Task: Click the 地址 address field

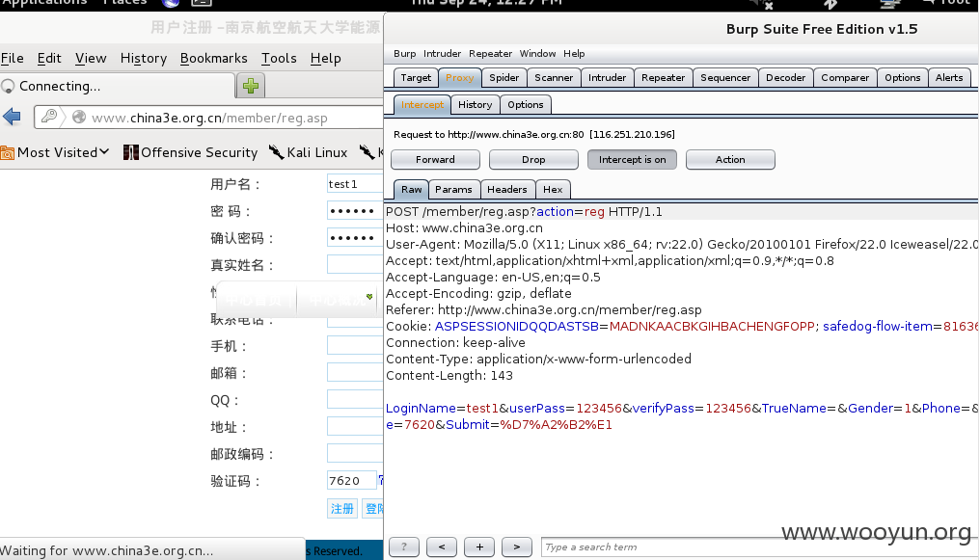Action: 355,426
